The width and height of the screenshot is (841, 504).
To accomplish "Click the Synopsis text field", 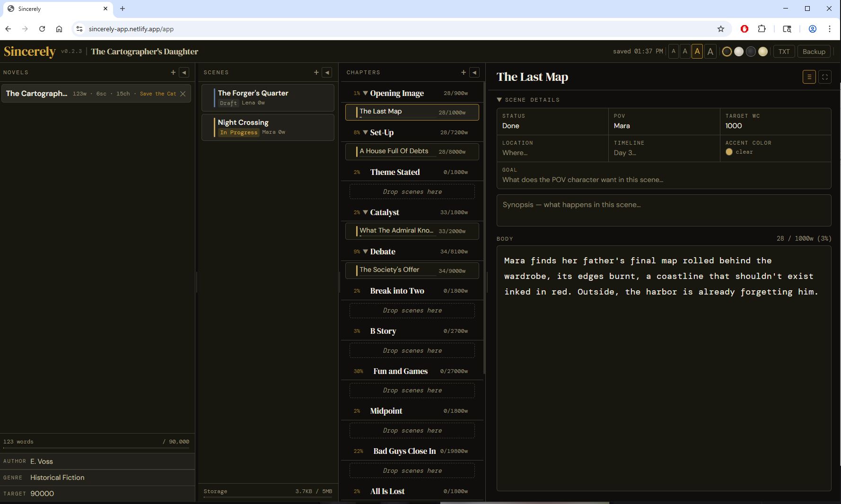I will point(663,210).
